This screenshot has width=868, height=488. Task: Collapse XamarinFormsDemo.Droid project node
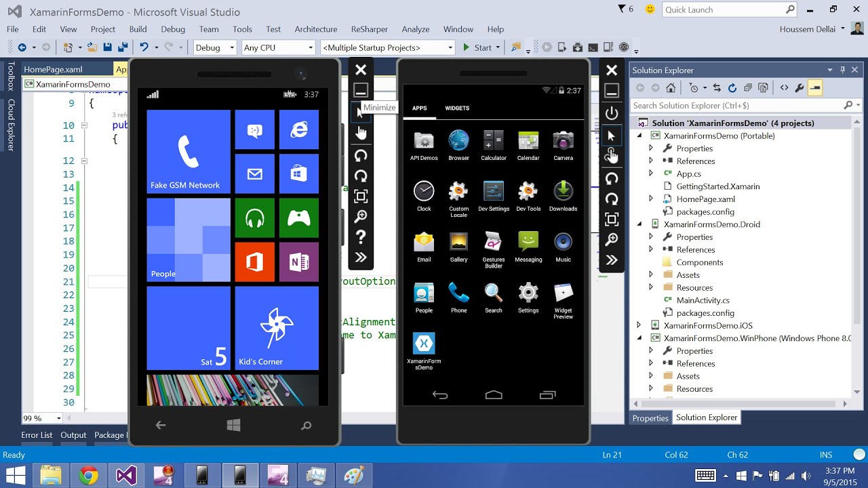pos(639,224)
